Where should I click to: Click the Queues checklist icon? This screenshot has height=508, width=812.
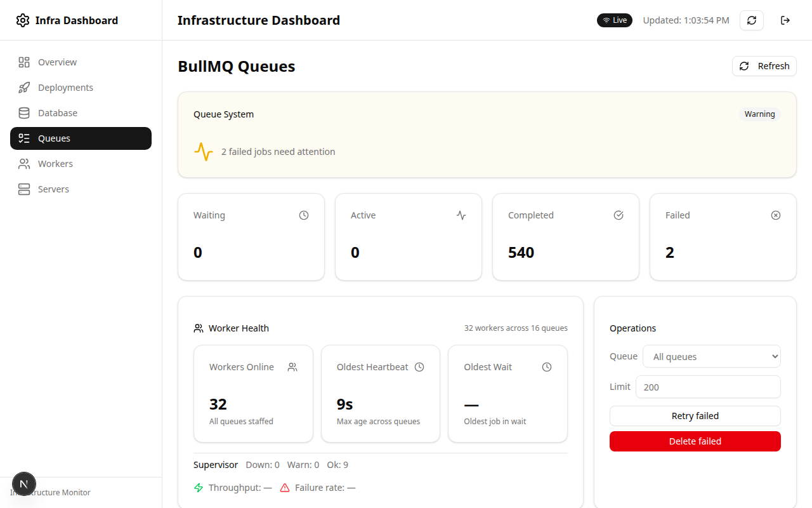pos(24,138)
